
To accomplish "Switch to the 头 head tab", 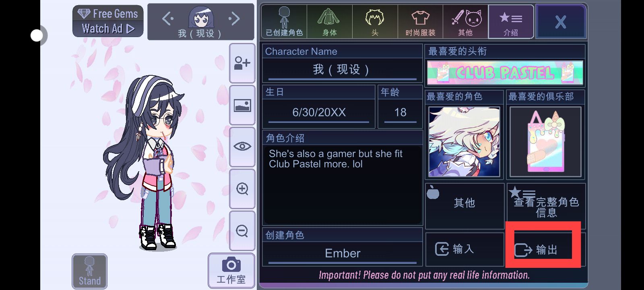I will [x=375, y=22].
